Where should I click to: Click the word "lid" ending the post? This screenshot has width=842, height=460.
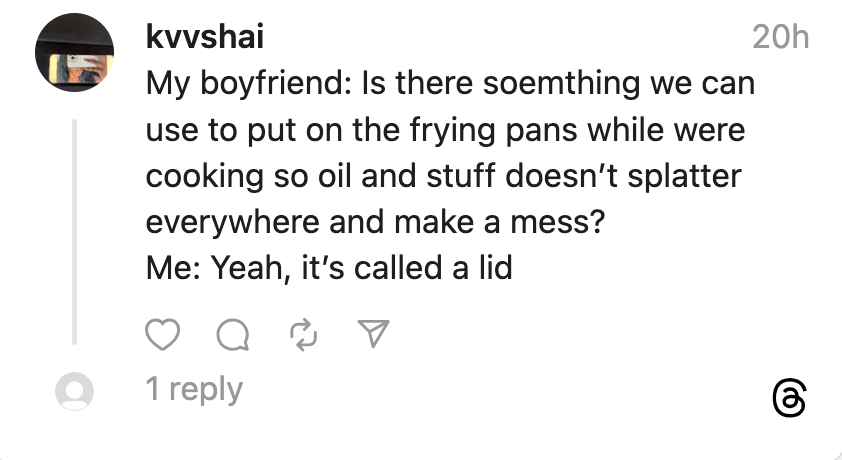(494, 268)
